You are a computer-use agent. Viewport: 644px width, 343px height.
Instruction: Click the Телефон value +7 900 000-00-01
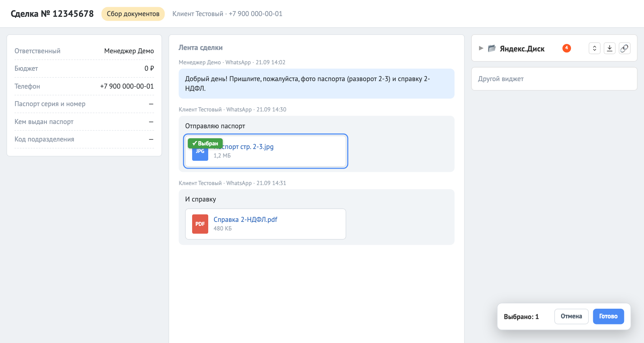pos(127,86)
